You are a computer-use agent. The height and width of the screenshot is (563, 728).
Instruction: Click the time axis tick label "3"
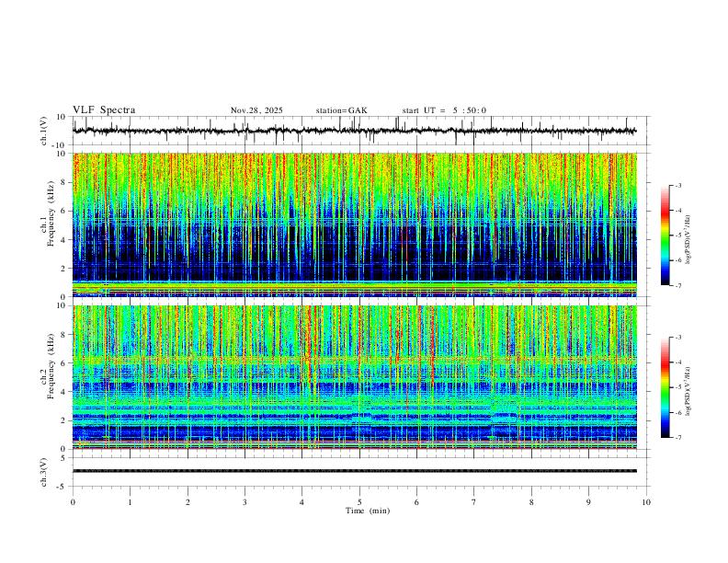[x=245, y=502]
